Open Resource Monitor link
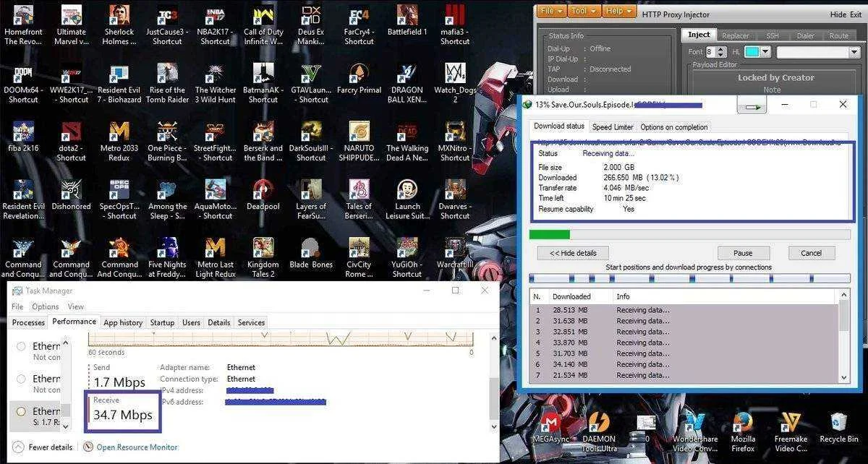The image size is (868, 464). click(x=137, y=447)
